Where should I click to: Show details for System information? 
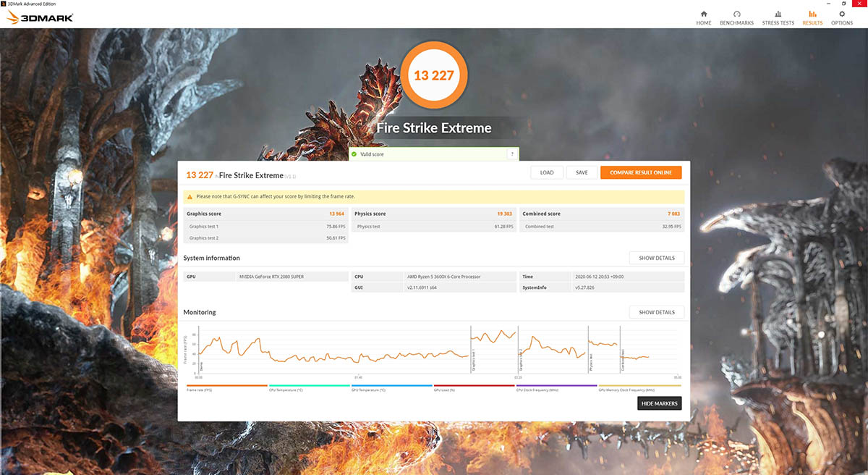pyautogui.click(x=656, y=258)
